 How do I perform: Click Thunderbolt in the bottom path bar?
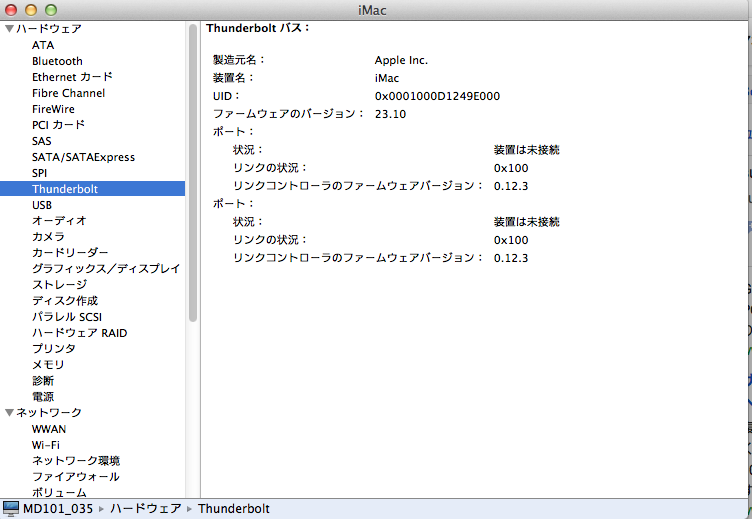click(234, 509)
